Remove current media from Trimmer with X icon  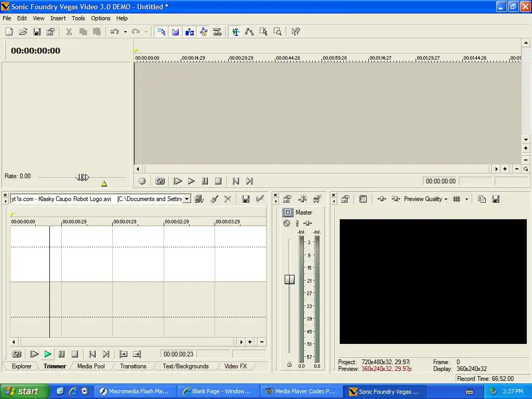click(x=228, y=199)
